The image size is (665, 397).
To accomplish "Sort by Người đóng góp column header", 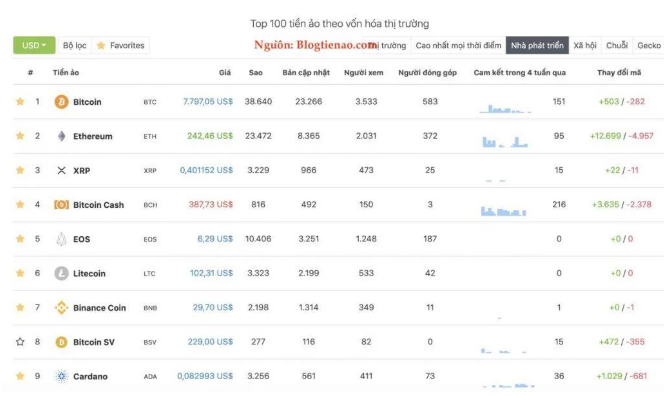I will (x=428, y=73).
